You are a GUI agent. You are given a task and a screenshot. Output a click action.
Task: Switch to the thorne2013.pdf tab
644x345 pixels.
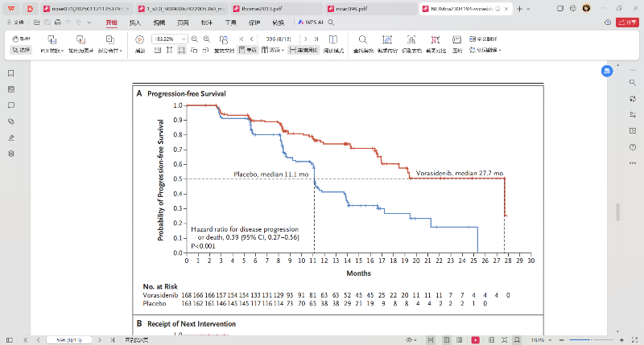coord(276,9)
